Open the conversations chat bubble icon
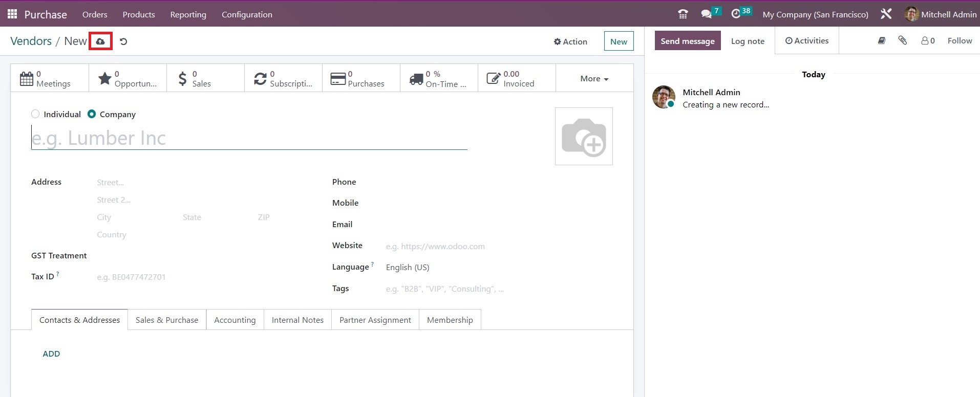 [x=707, y=14]
